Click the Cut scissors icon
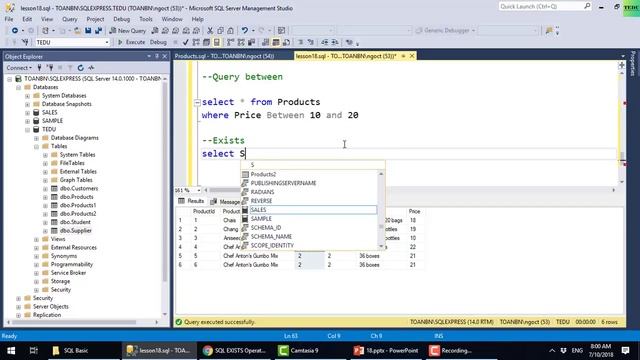 tap(210, 31)
